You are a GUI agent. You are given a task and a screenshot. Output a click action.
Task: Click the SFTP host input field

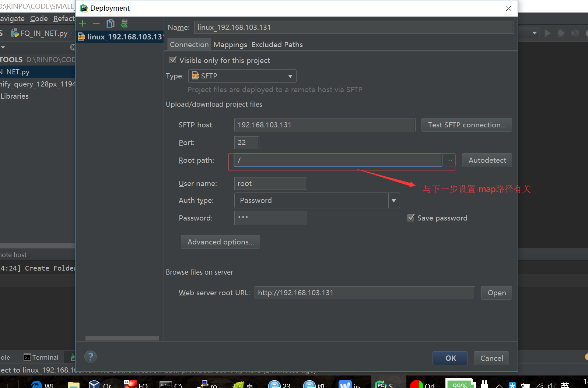pyautogui.click(x=324, y=125)
